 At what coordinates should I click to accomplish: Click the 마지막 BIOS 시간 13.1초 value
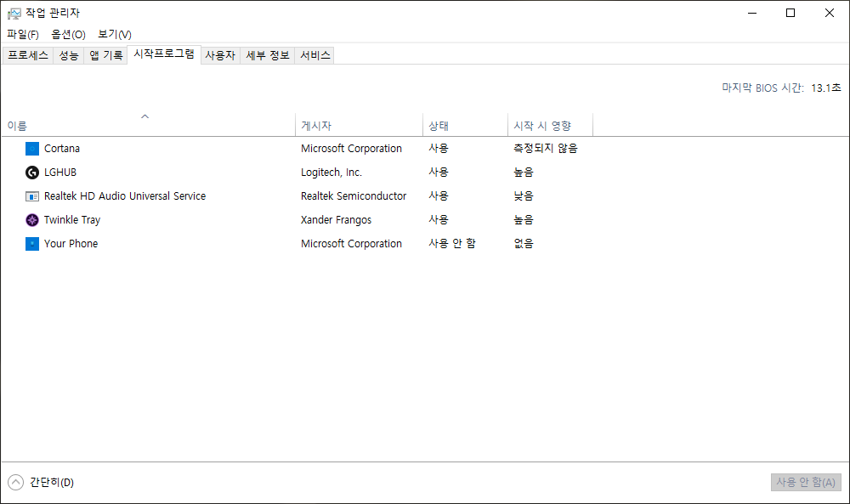tap(825, 88)
